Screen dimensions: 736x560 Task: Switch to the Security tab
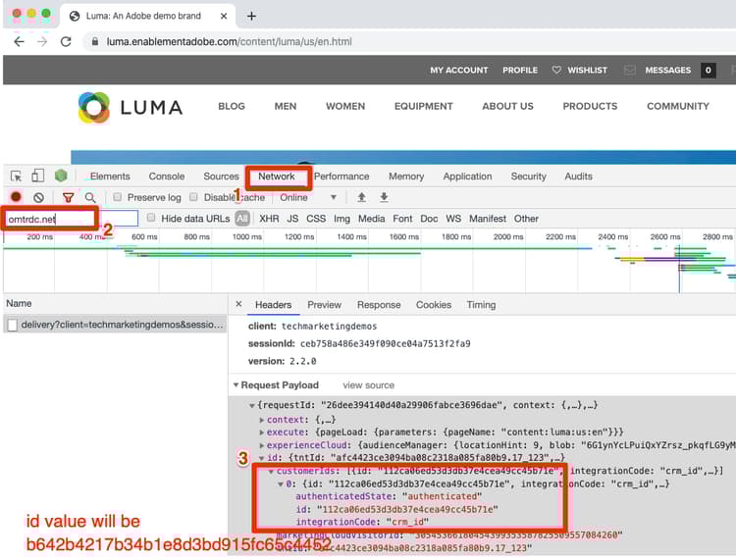pyautogui.click(x=529, y=177)
